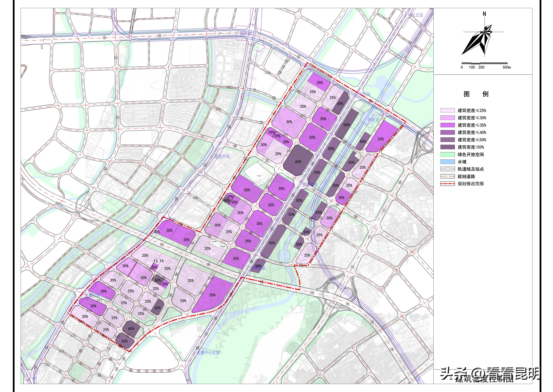Screen dimensions: 553x392
Task: Click the '13.1%' density label on the map
Action: pos(159,261)
